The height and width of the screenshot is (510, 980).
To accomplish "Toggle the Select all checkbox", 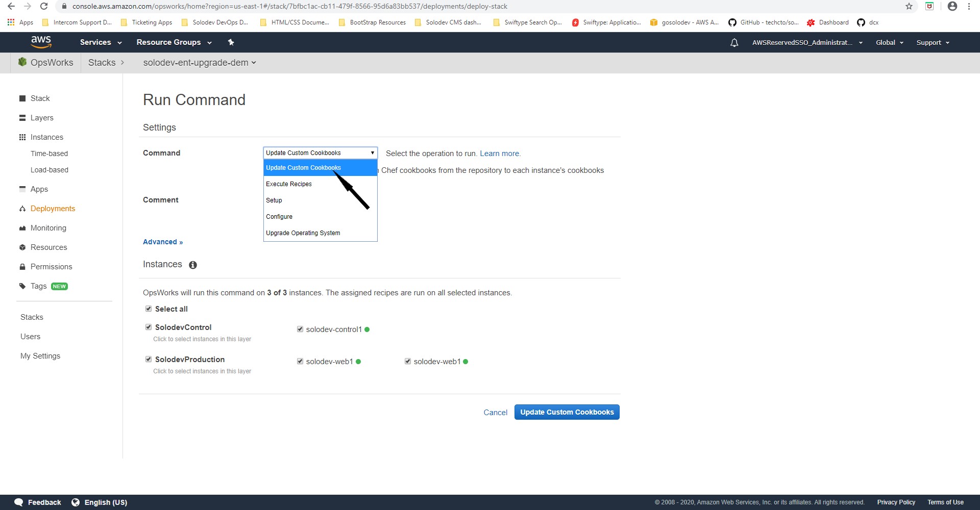I will (149, 309).
